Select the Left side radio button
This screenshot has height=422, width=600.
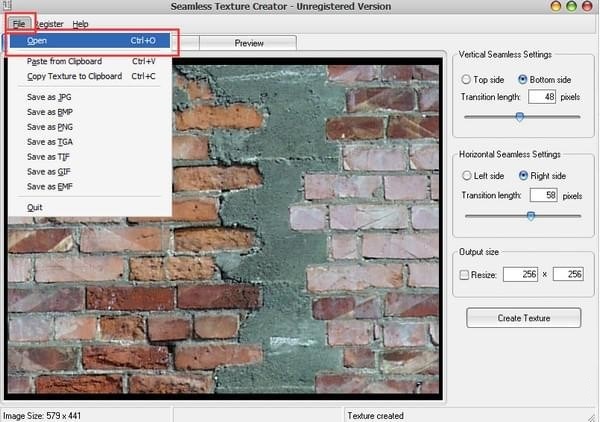467,176
